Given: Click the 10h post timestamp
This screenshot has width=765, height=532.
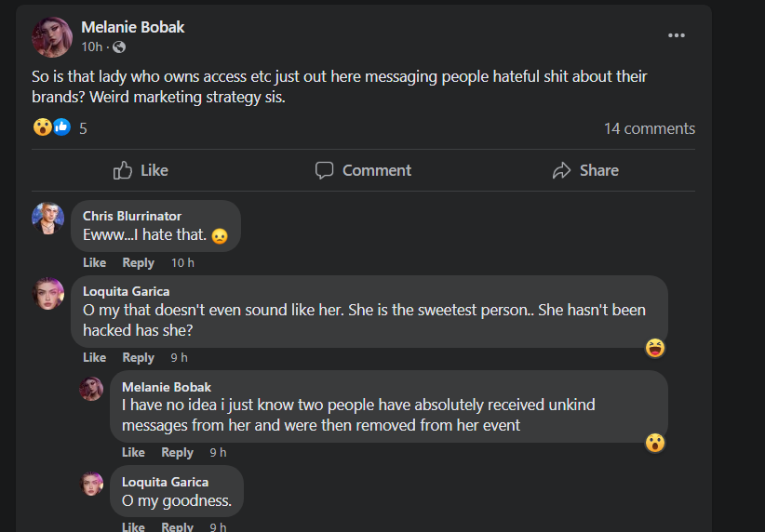Looking at the screenshot, I should [92, 47].
